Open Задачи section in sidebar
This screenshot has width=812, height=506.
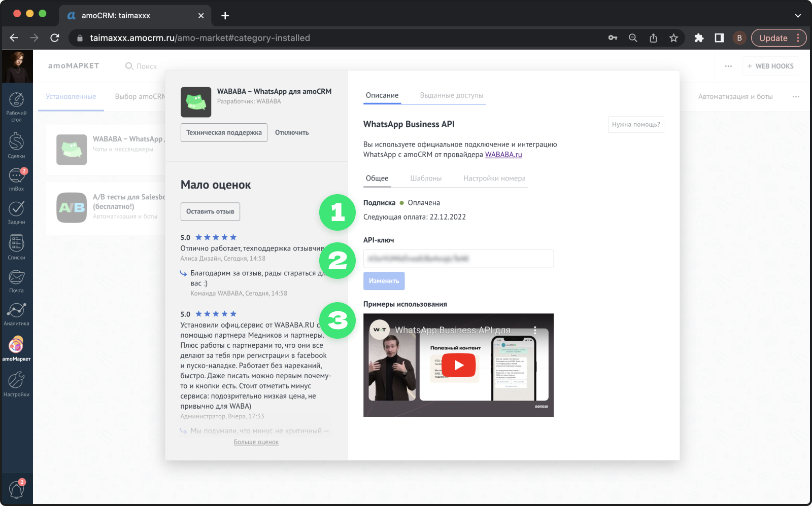pyautogui.click(x=16, y=212)
